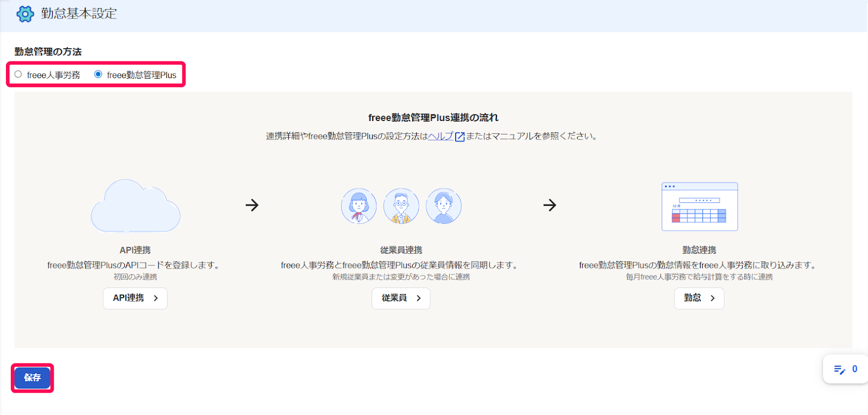Click the 勤怠連携 step title text

tap(699, 250)
